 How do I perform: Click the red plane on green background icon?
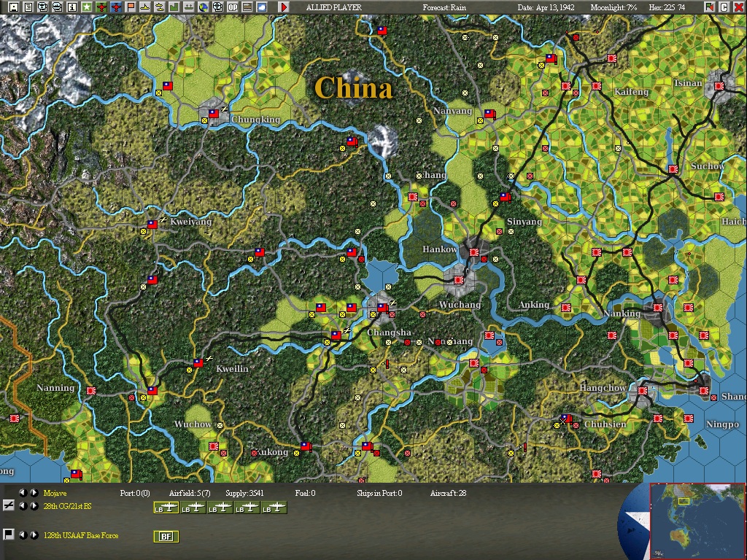[x=101, y=7]
